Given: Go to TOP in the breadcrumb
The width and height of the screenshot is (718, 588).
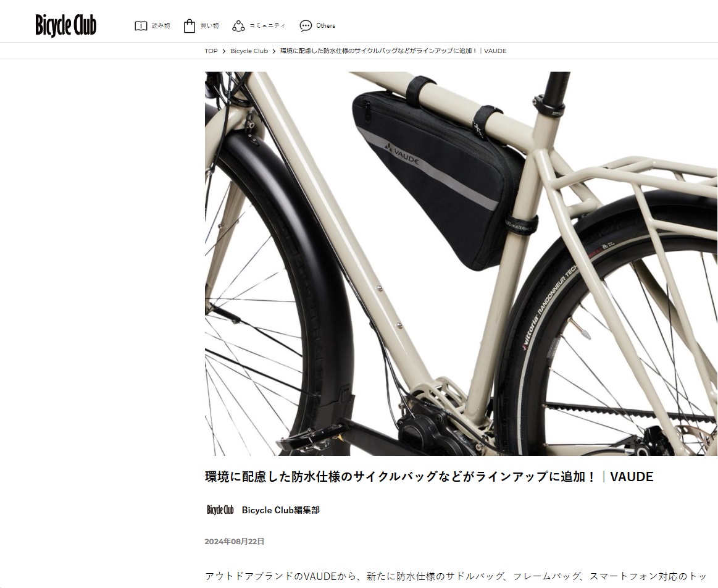Looking at the screenshot, I should click(x=211, y=51).
